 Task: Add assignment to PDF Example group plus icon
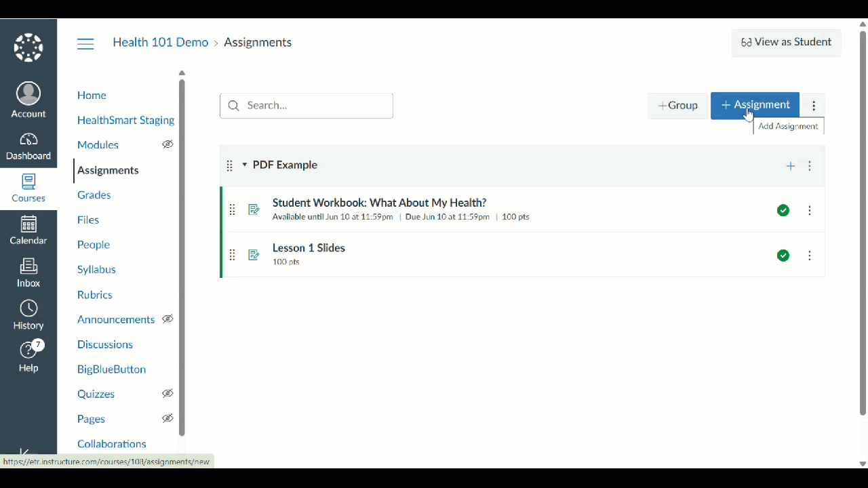(790, 166)
